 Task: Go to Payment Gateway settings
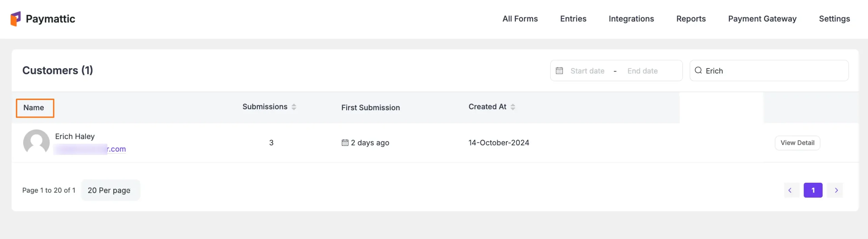762,19
